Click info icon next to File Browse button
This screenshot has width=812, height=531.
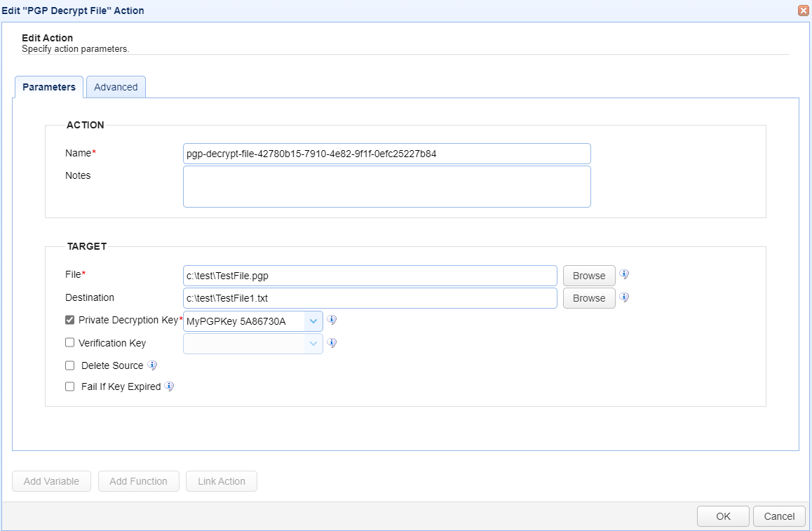[624, 275]
